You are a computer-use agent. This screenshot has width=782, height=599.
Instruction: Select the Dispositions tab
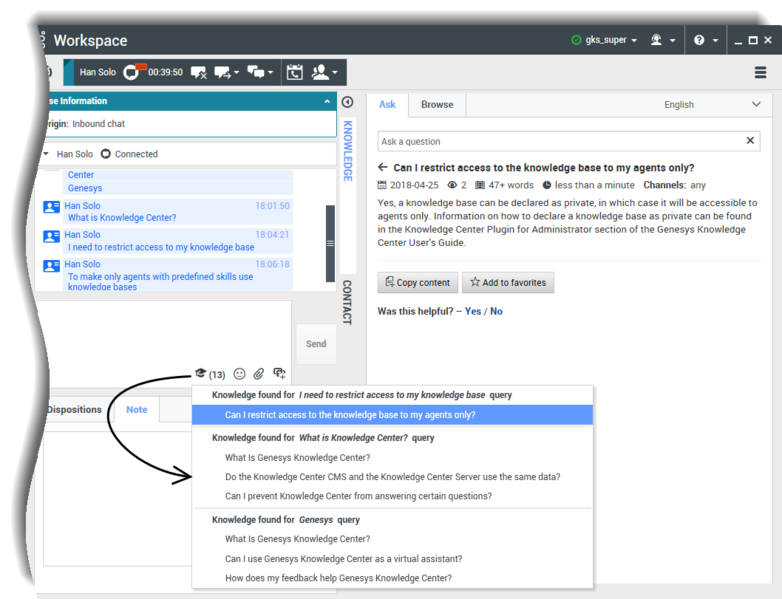tap(74, 409)
